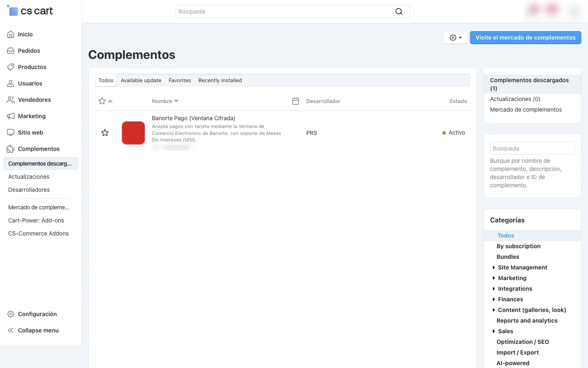Click the Vendedores people icon
This screenshot has height=368, width=588.
11,100
